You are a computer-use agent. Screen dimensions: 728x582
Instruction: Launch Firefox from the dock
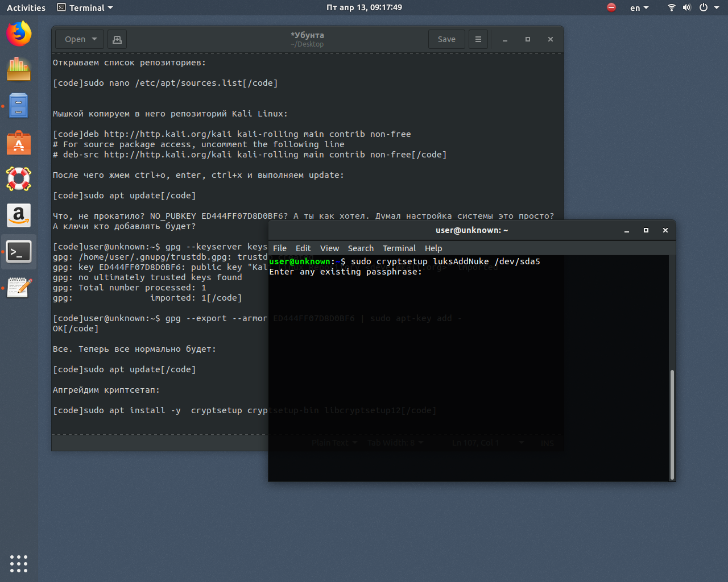click(19, 33)
